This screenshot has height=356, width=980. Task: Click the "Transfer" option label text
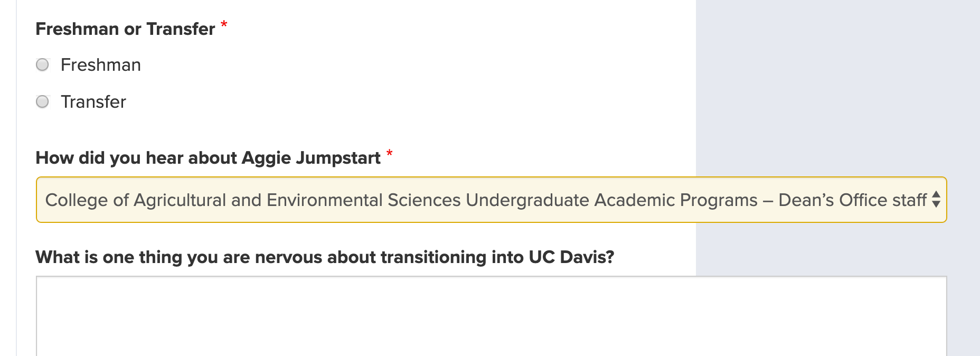[93, 101]
